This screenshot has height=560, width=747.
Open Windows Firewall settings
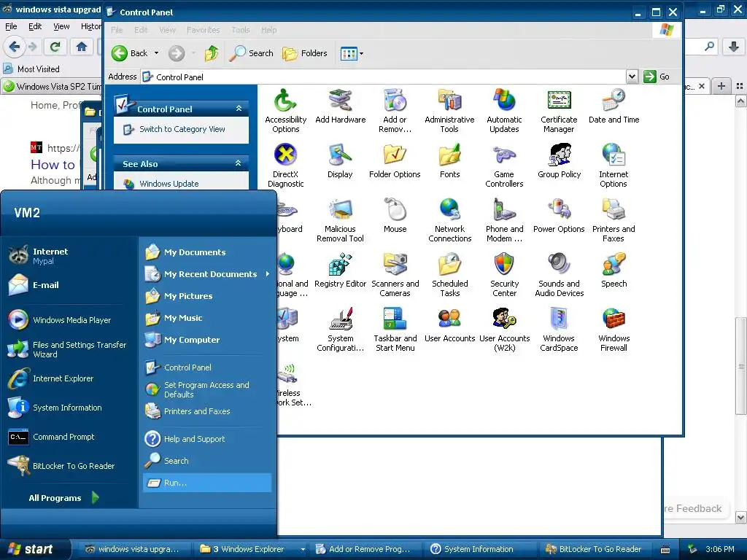tap(614, 330)
